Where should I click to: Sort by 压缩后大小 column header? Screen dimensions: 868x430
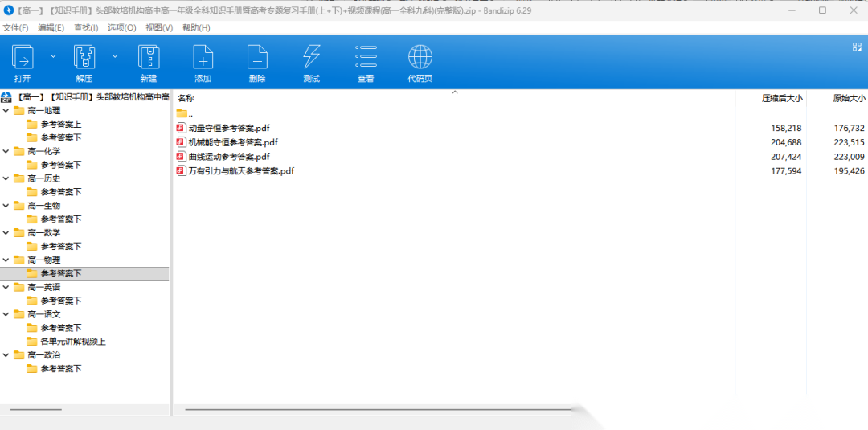click(x=781, y=98)
